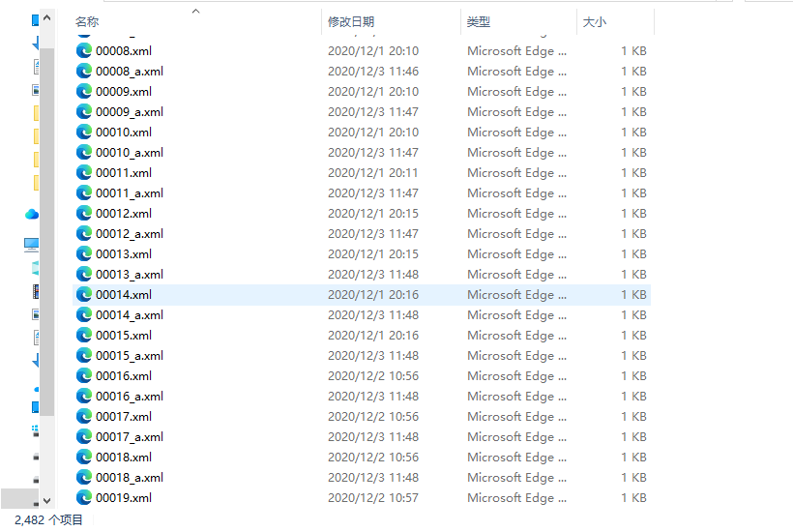Select This PC monitor icon in sidebar
The width and height of the screenshot is (793, 532).
pyautogui.click(x=31, y=245)
